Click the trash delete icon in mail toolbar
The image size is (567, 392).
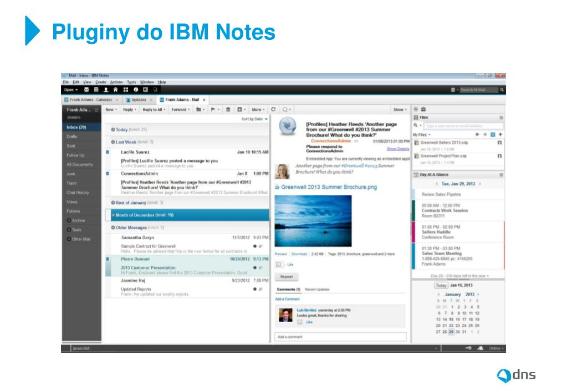(228, 110)
